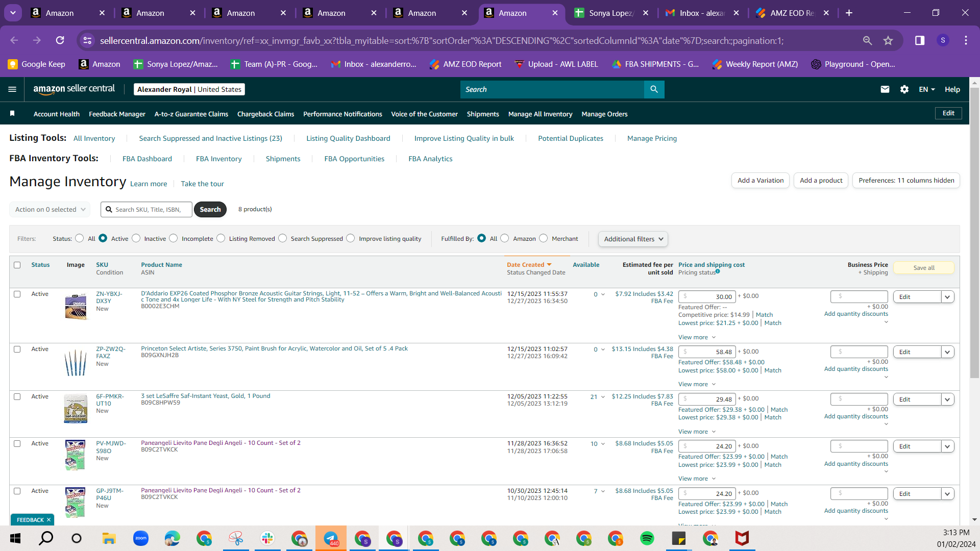
Task: Close the FEEDBACK widget
Action: point(48,520)
